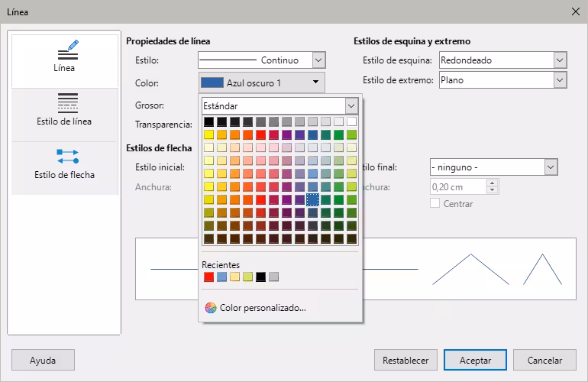Select pure red in the second palette row
This screenshot has height=382, width=588.
click(260, 134)
